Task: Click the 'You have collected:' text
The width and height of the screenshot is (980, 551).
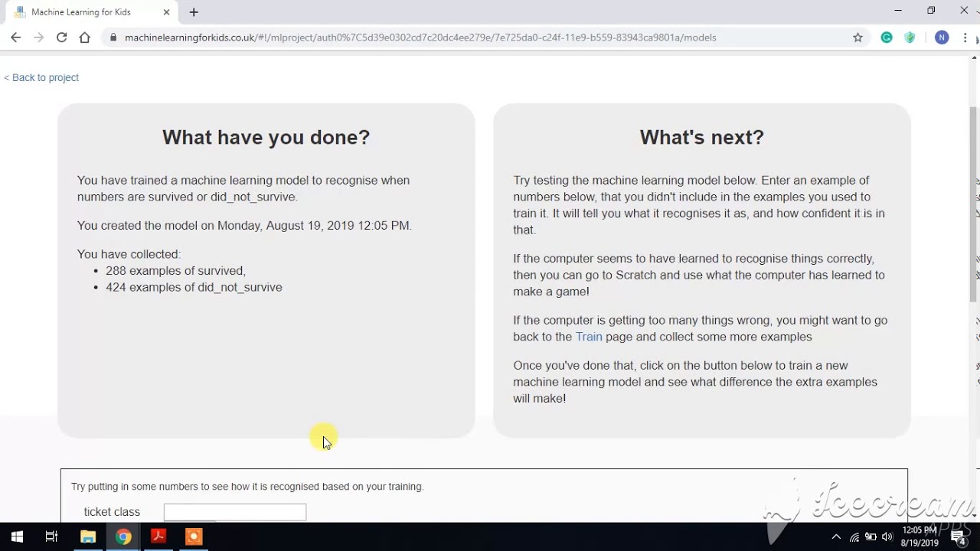Action: pos(129,254)
